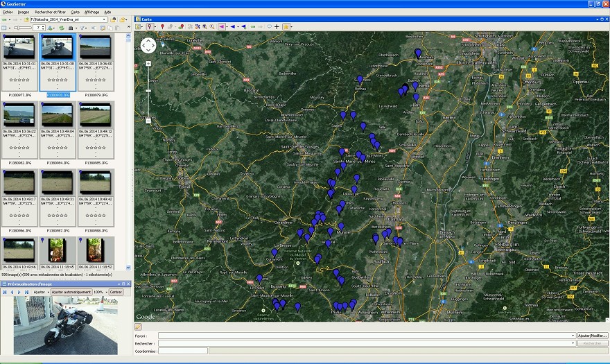Click the purple left arrow map icon
The width and height of the screenshot is (610, 364).
(x=223, y=26)
